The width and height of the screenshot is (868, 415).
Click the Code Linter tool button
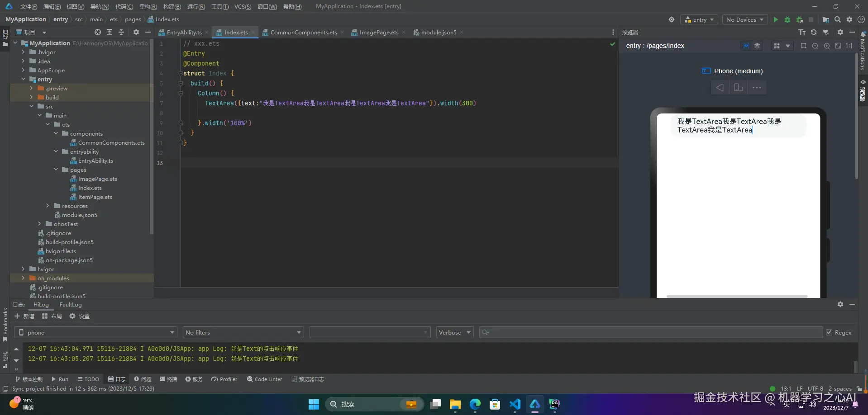[264, 379]
